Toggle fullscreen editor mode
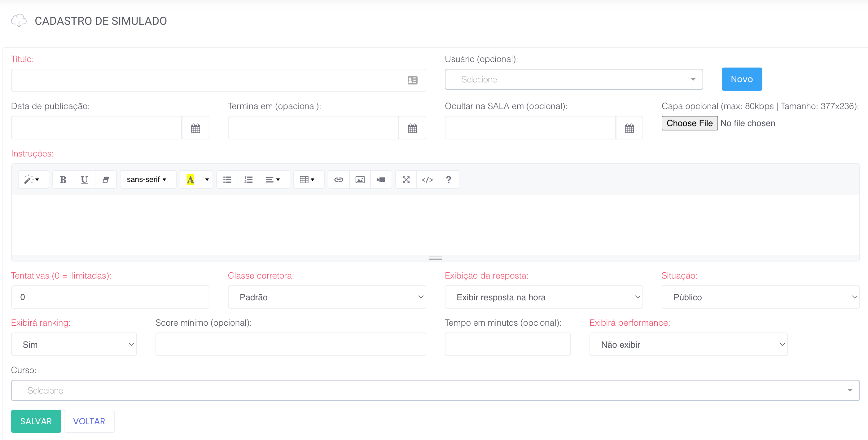This screenshot has height=440, width=868. click(406, 180)
